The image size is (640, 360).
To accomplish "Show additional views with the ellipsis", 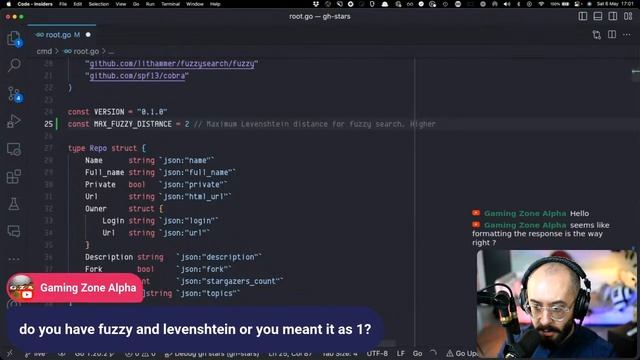I will click(x=14, y=259).
